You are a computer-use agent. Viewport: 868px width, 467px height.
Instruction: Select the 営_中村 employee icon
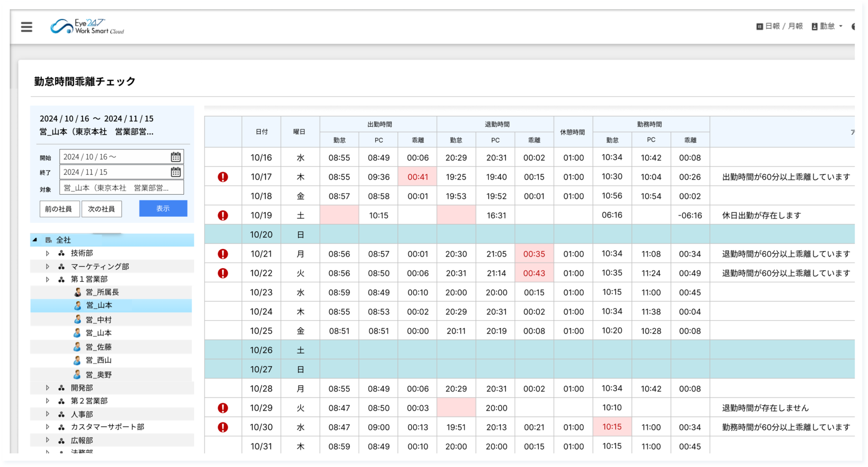tap(77, 320)
